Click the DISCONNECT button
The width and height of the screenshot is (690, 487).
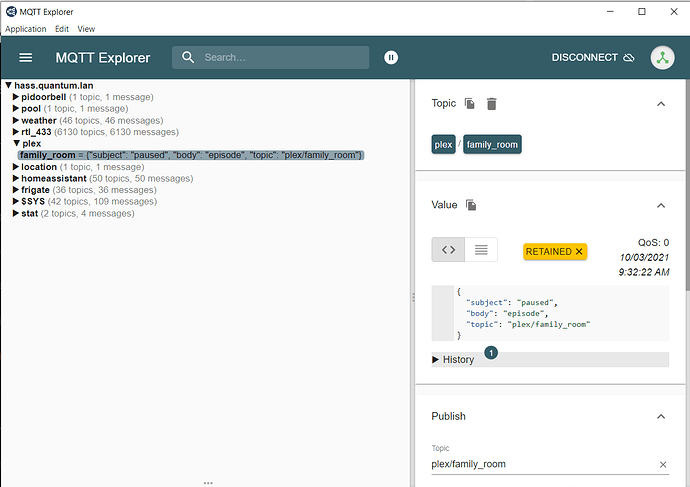(x=593, y=58)
